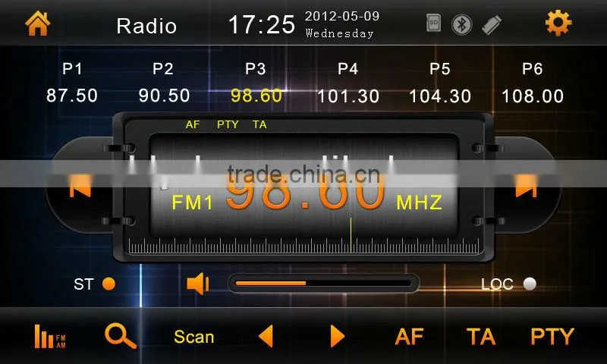This screenshot has width=607, height=364.
Task: Click the magnifier search icon
Action: [x=121, y=336]
